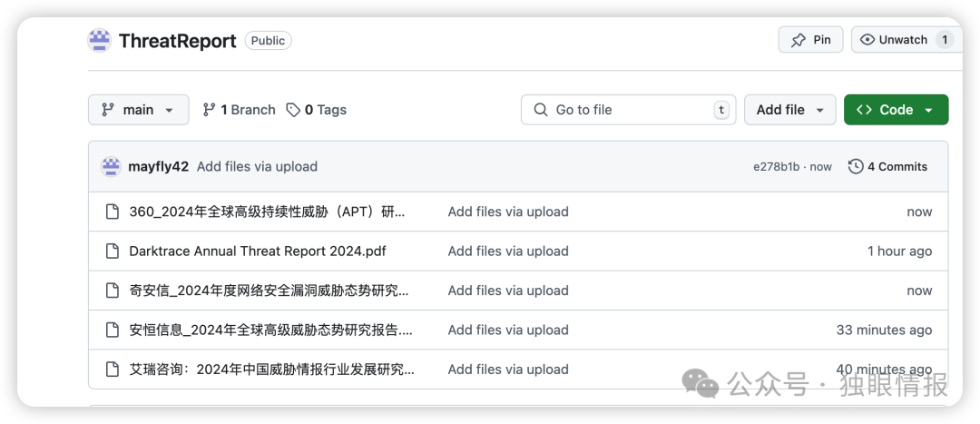Open the 奇安信_2024年度网络安全漏洞 file
Screen dimensions: 980x424
[269, 291]
